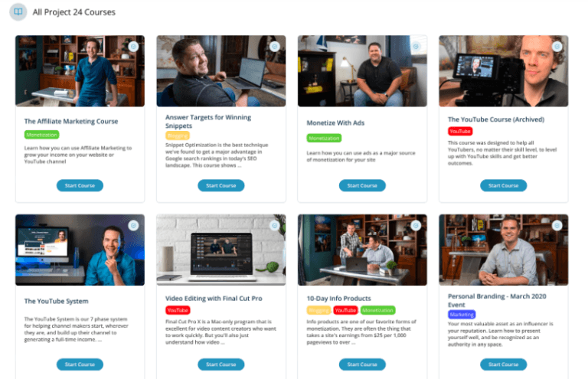Start the Monetize With Ads course

pyautogui.click(x=362, y=185)
